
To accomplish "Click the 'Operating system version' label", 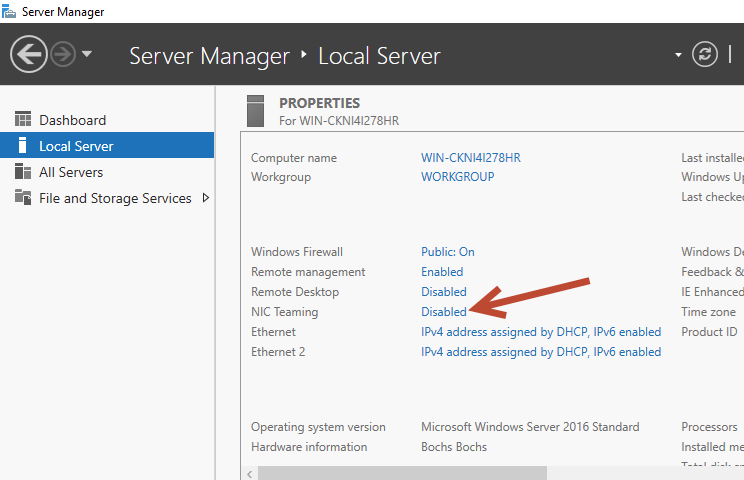I will tap(318, 427).
